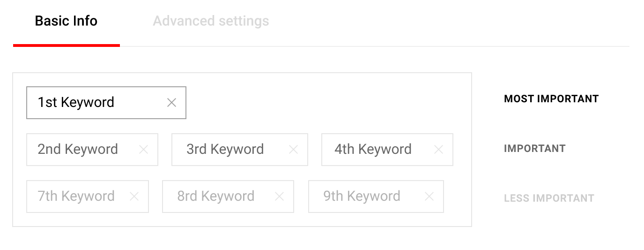Remove the 4th Keyword tag
The height and width of the screenshot is (250, 644).
point(438,150)
